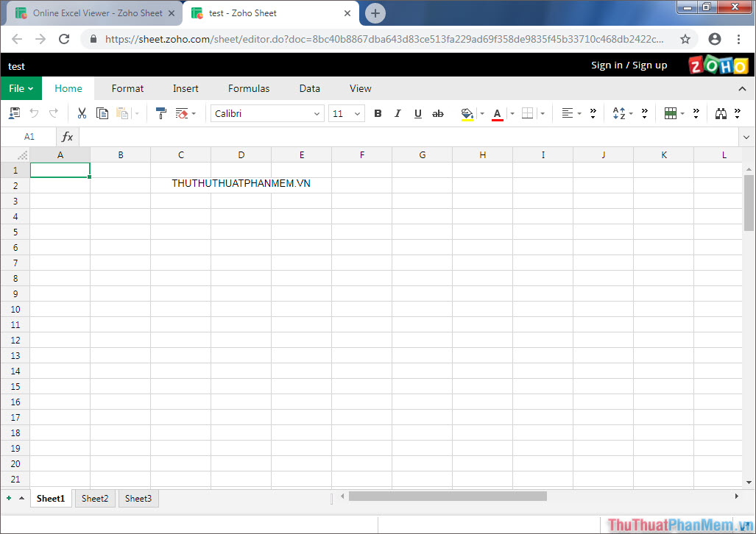The height and width of the screenshot is (534, 756).
Task: Click the Clear formatting eraser icon
Action: (x=182, y=113)
